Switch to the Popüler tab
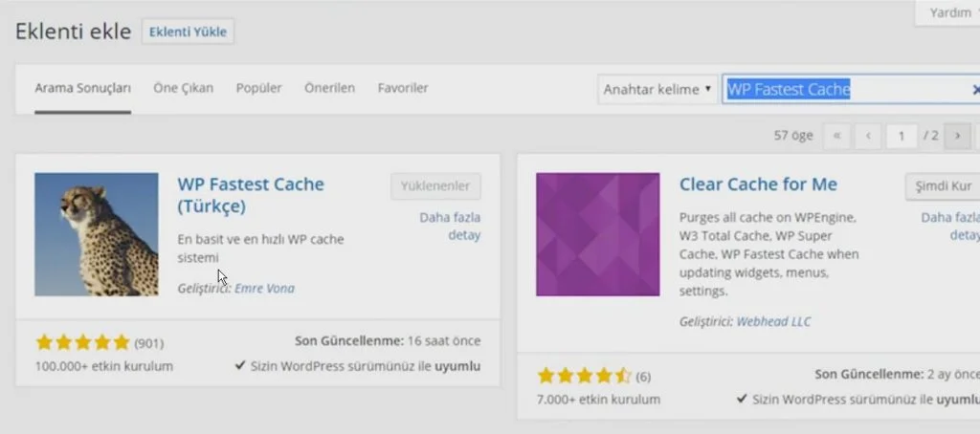 click(258, 88)
